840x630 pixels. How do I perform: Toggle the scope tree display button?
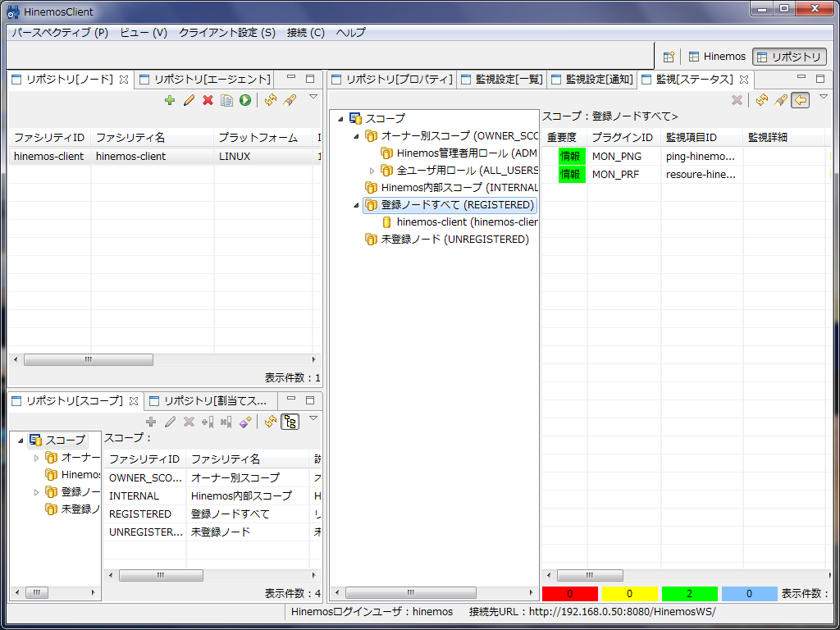point(290,422)
